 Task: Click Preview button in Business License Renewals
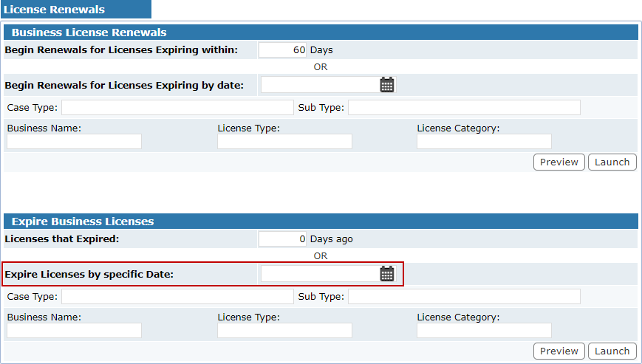pyautogui.click(x=559, y=162)
